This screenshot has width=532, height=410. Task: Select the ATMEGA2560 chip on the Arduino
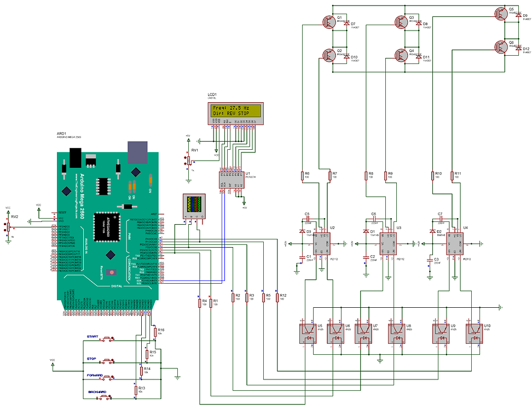pos(106,225)
